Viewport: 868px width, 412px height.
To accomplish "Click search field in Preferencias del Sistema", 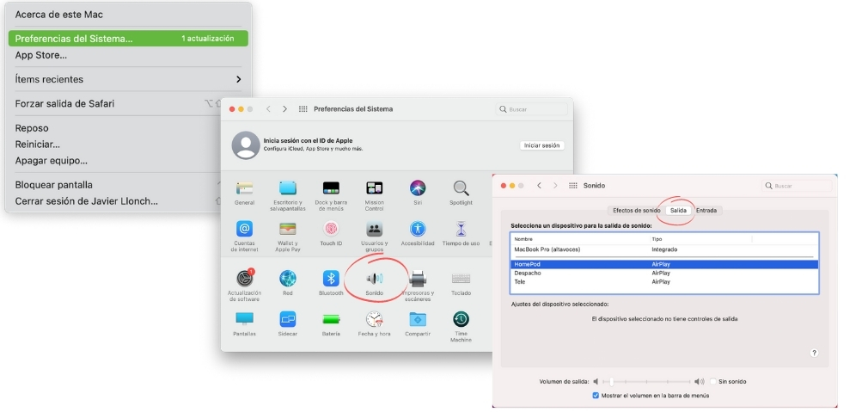I will [532, 109].
